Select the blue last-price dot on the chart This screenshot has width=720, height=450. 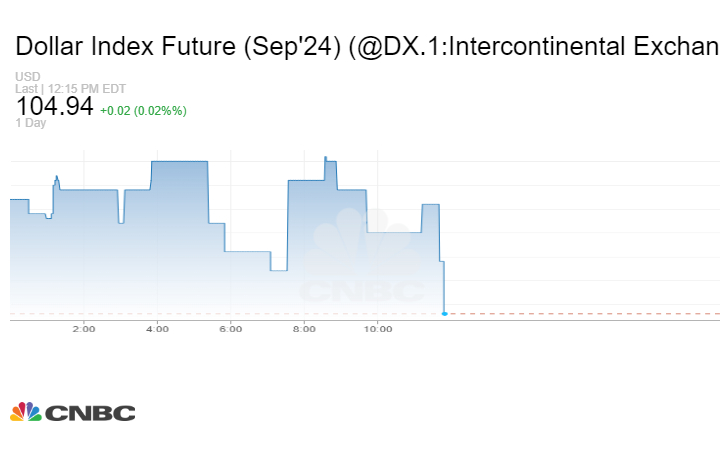(445, 313)
